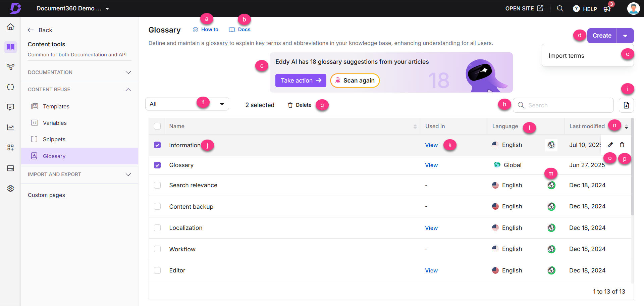Open the workflow tree icon in the sidebar
The width and height of the screenshot is (644, 306).
pos(10,67)
